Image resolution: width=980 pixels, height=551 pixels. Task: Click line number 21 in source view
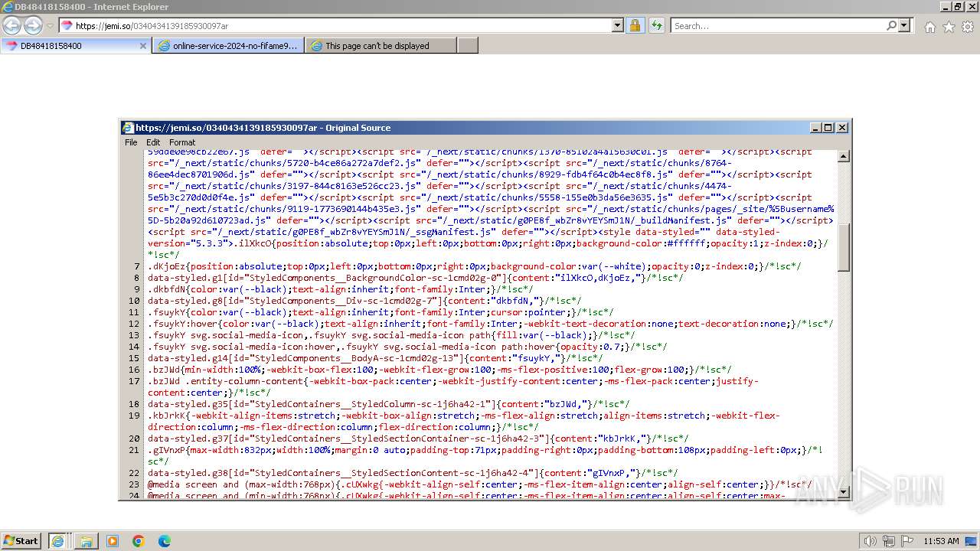coord(135,450)
